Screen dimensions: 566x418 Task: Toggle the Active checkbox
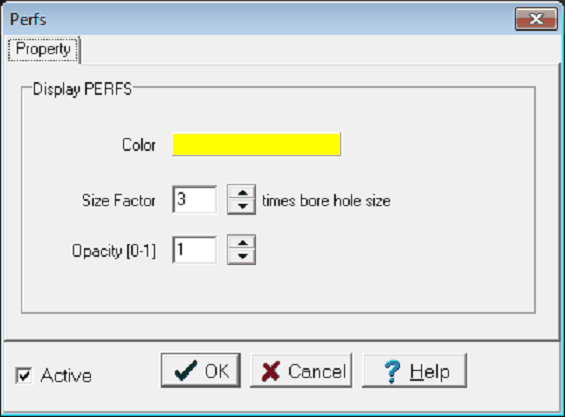coord(24,375)
